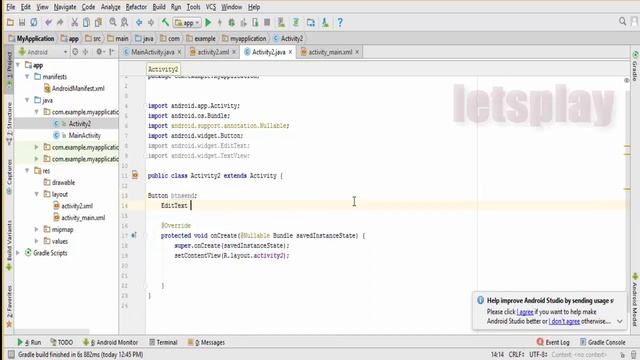The image size is (640, 360).
Task: Collapse all in the Project panel toolbar
Action: (86, 52)
